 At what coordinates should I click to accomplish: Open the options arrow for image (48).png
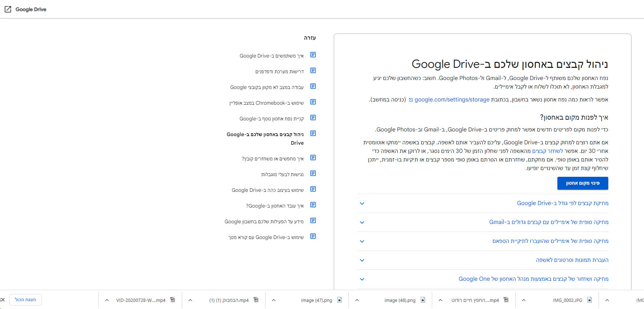pos(357,300)
